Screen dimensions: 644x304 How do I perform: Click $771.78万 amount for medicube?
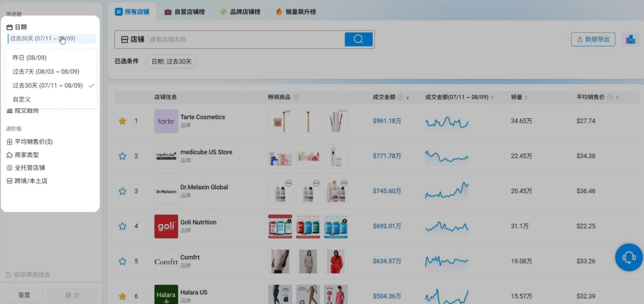(x=387, y=156)
